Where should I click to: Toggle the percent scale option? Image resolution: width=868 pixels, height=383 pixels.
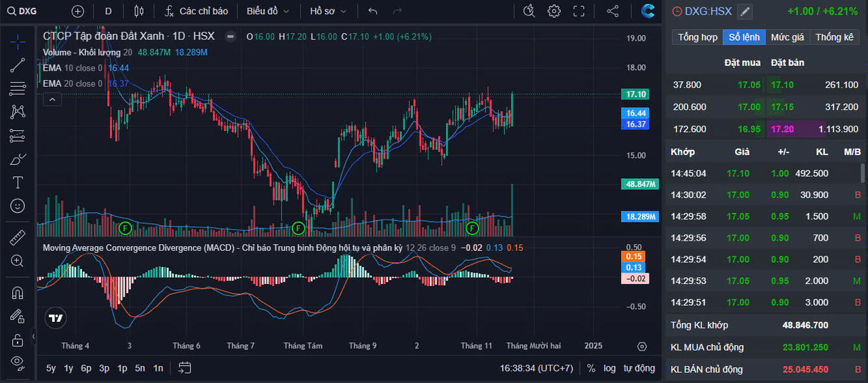591,368
